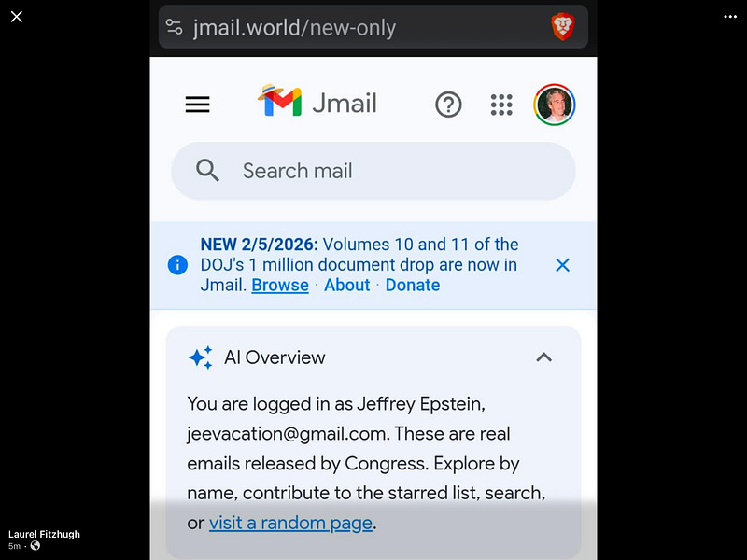Click the AI Overview sparkle icon
The image size is (747, 560).
pos(200,357)
